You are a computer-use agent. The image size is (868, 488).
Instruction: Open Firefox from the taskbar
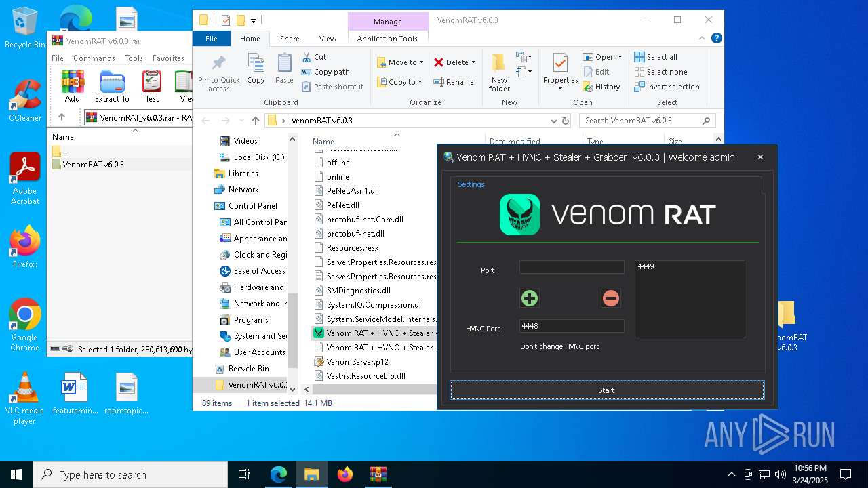[345, 474]
